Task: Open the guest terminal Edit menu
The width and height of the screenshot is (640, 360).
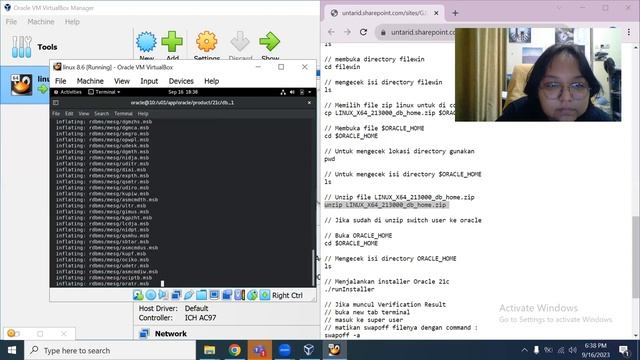Action: [x=69, y=113]
